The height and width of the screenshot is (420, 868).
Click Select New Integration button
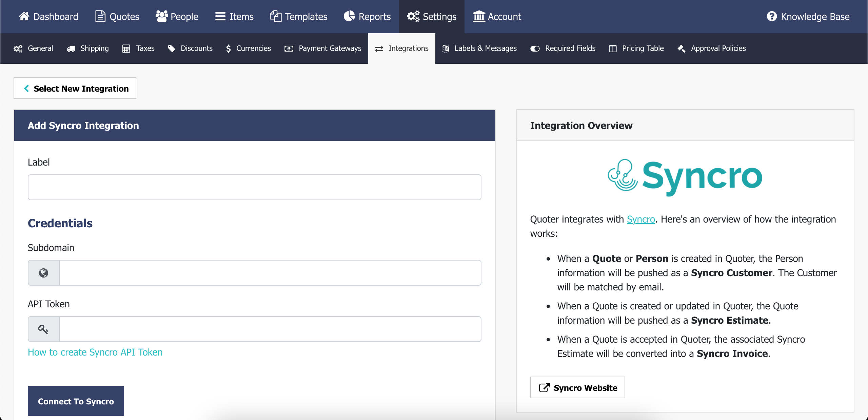pos(75,88)
